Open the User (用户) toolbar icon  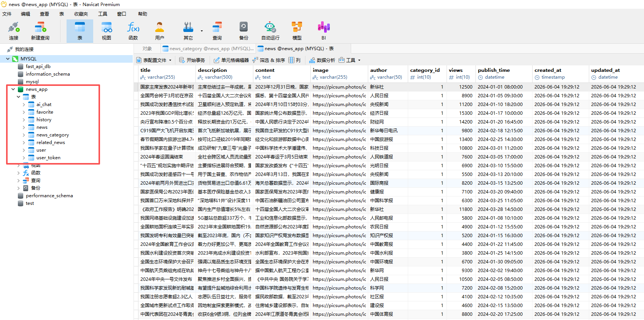click(x=160, y=31)
